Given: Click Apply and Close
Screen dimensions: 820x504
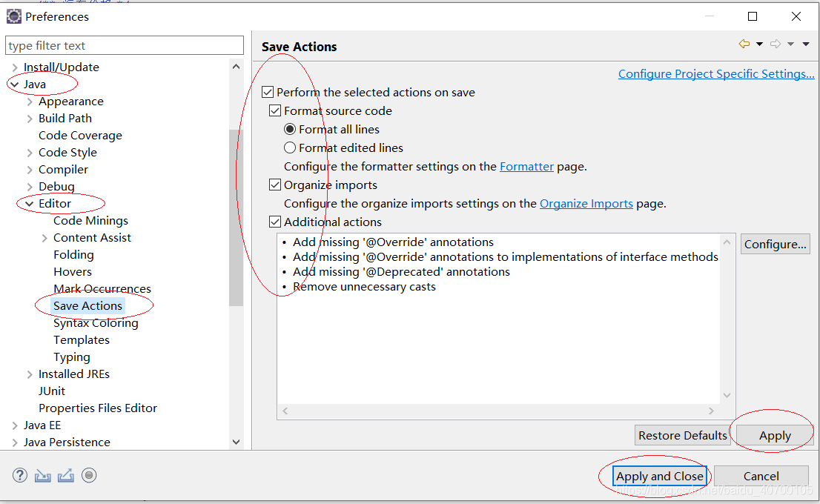Looking at the screenshot, I should (659, 477).
